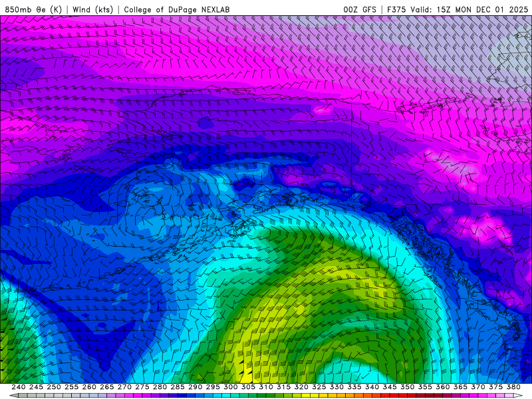Select the 'College of DuPage NEXLAB' text
Image resolution: width=532 pixels, height=399 pixels.
click(177, 9)
